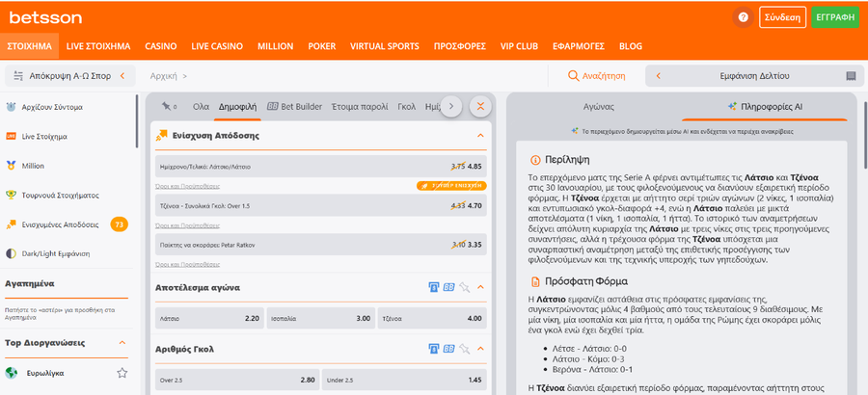Image resolution: width=868 pixels, height=395 pixels.
Task: Bet on Petar Ratkov to score 3.35
Action: [321, 245]
